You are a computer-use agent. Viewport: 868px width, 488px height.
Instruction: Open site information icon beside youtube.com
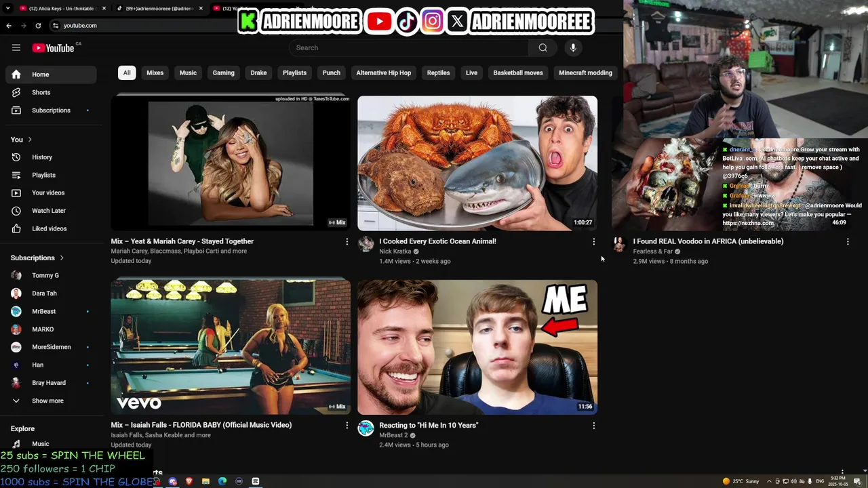56,26
